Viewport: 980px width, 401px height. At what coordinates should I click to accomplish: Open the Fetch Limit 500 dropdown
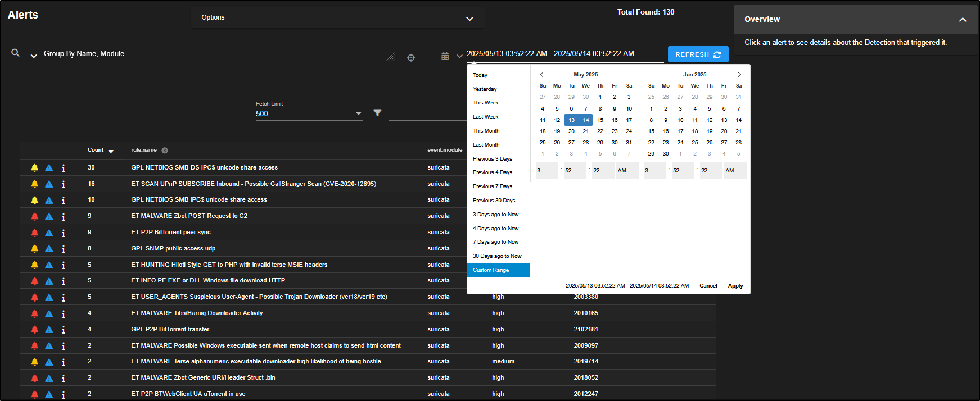tap(358, 113)
